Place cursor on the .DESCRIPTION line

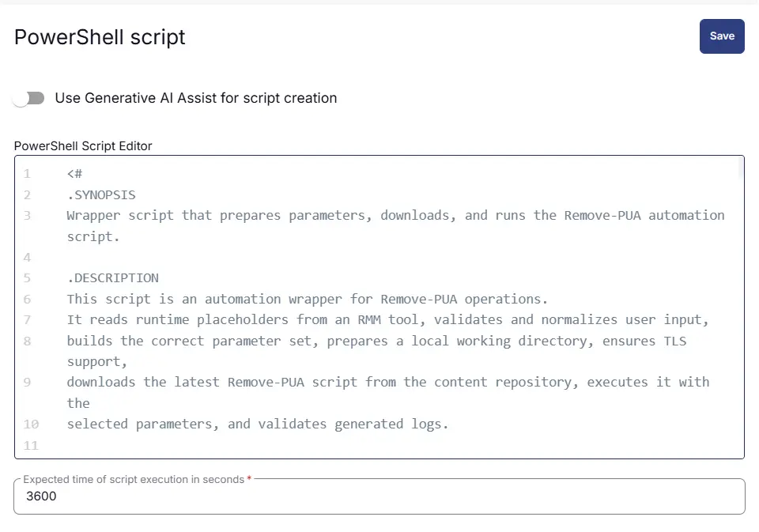point(112,278)
